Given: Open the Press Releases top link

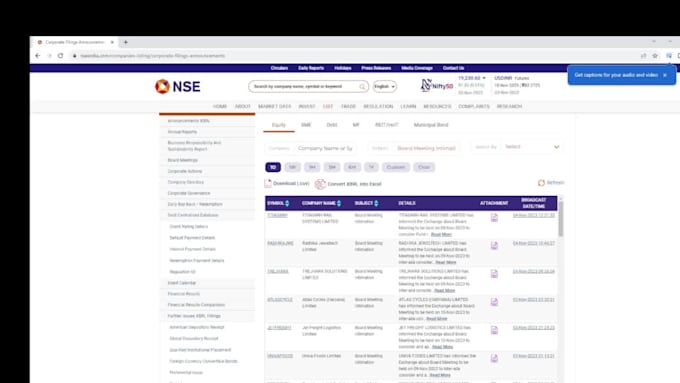Looking at the screenshot, I should coord(376,68).
